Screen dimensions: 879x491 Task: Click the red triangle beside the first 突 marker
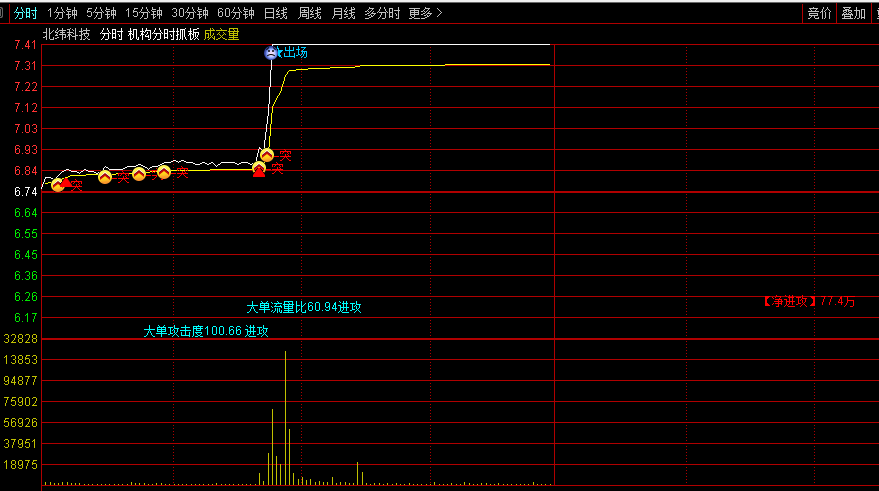point(66,182)
